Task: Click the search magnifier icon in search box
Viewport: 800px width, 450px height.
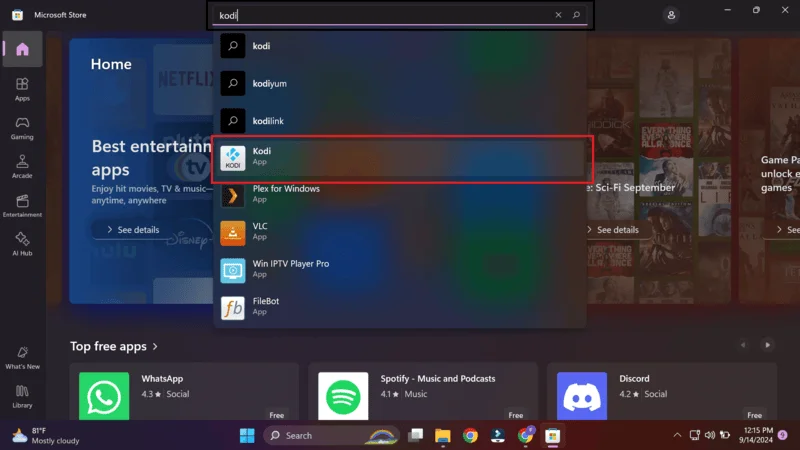Action: pyautogui.click(x=576, y=15)
